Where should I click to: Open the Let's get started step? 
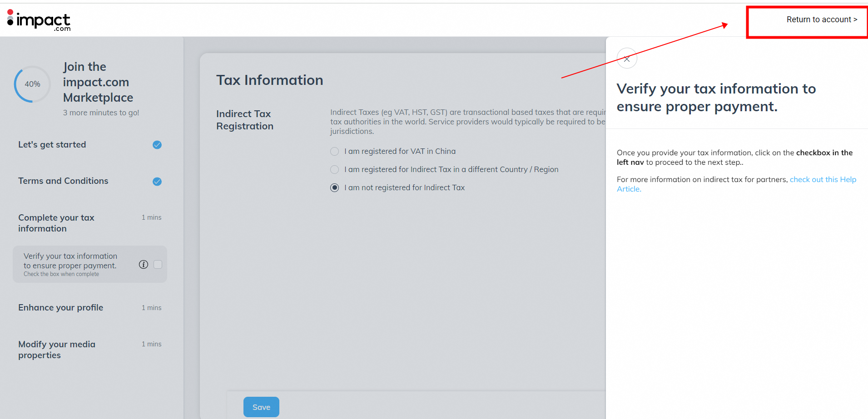(52, 145)
